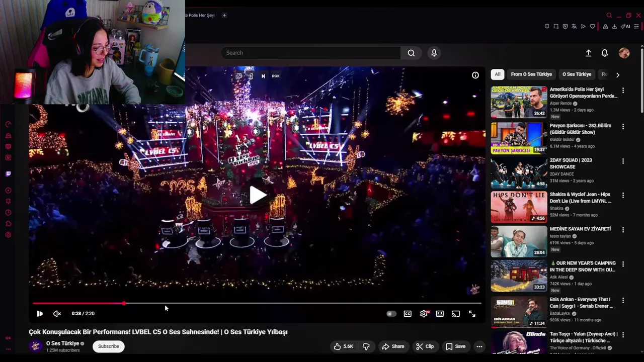Enter fullscreen mode in player
The width and height of the screenshot is (644, 362).
(472, 314)
